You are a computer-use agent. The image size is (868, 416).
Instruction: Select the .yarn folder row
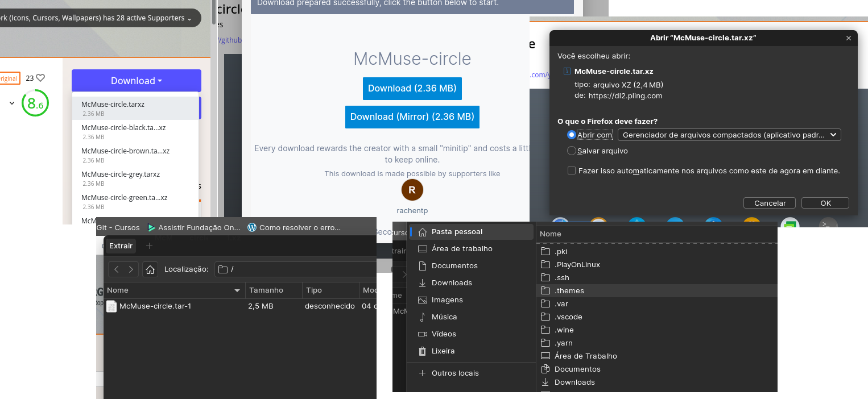(x=657, y=343)
